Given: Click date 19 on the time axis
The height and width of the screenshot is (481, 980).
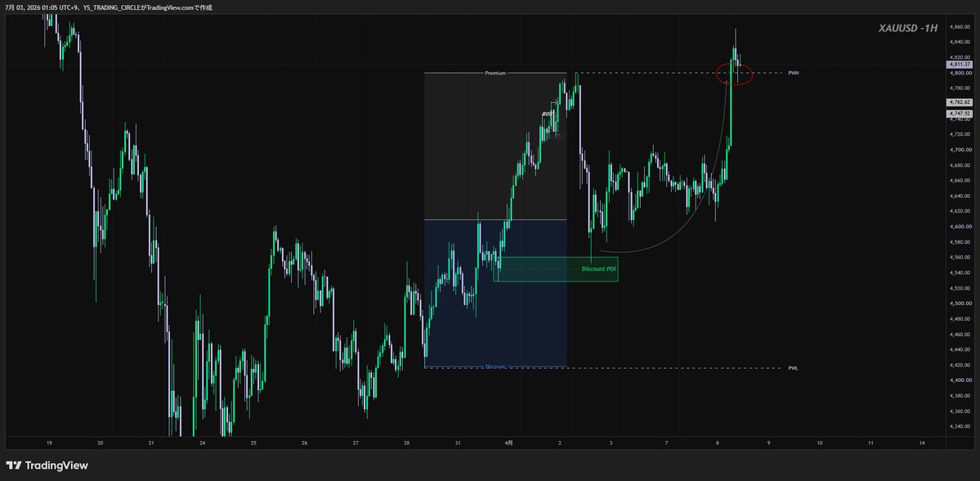Looking at the screenshot, I should coord(49,443).
